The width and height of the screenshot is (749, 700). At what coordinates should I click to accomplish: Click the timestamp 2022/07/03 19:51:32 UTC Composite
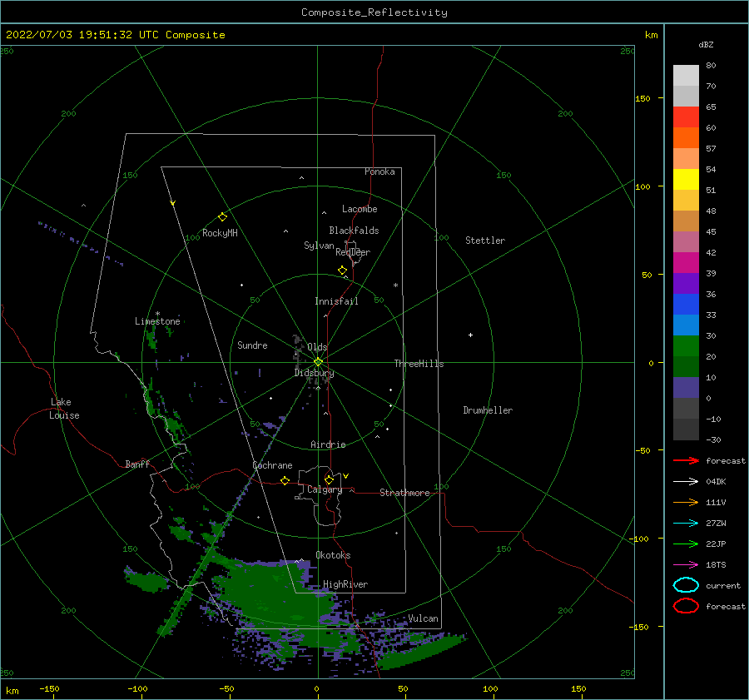[x=115, y=35]
